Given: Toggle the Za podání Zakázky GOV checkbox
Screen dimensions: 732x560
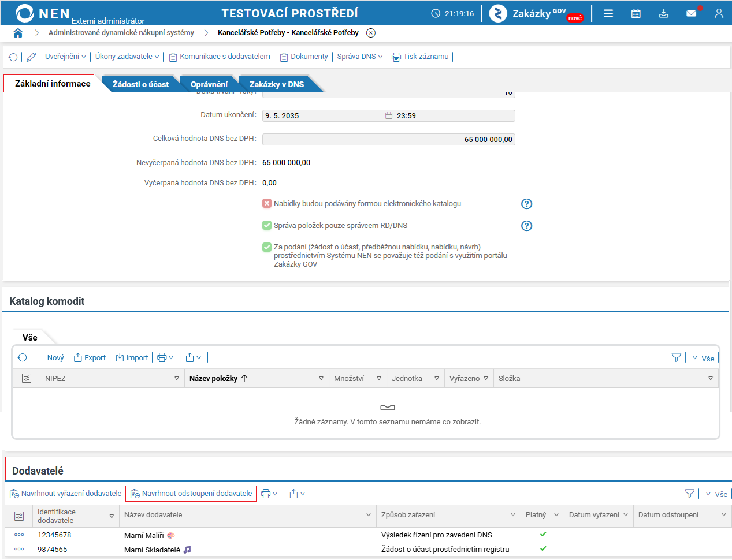Looking at the screenshot, I should (x=267, y=247).
